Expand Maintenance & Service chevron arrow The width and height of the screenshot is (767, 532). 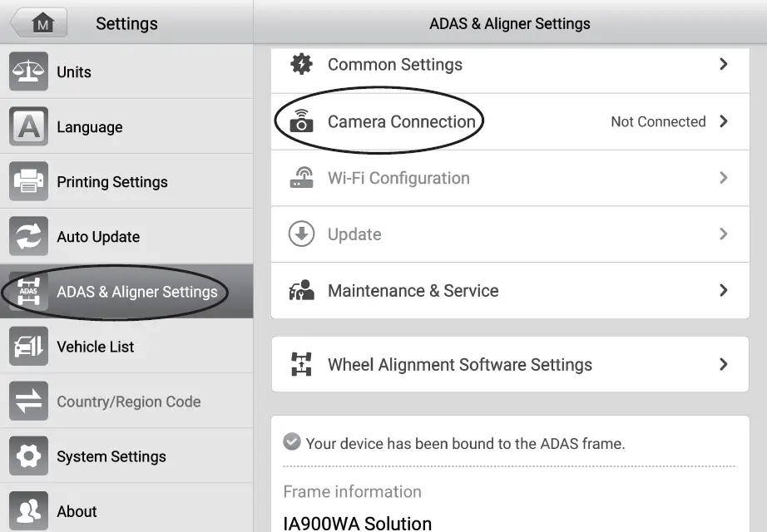pos(723,290)
